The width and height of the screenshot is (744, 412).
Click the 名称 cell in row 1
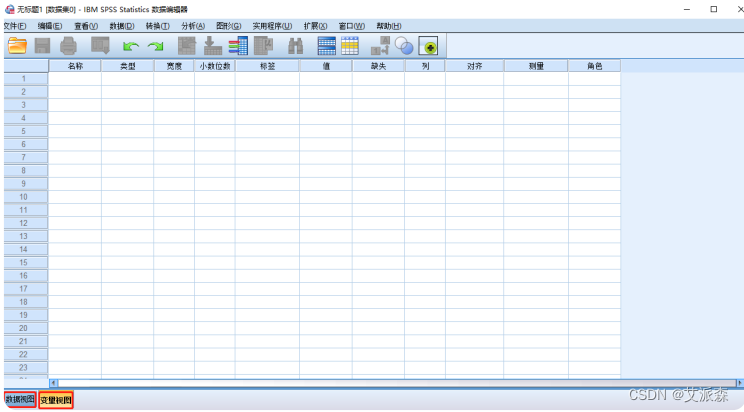[75, 79]
